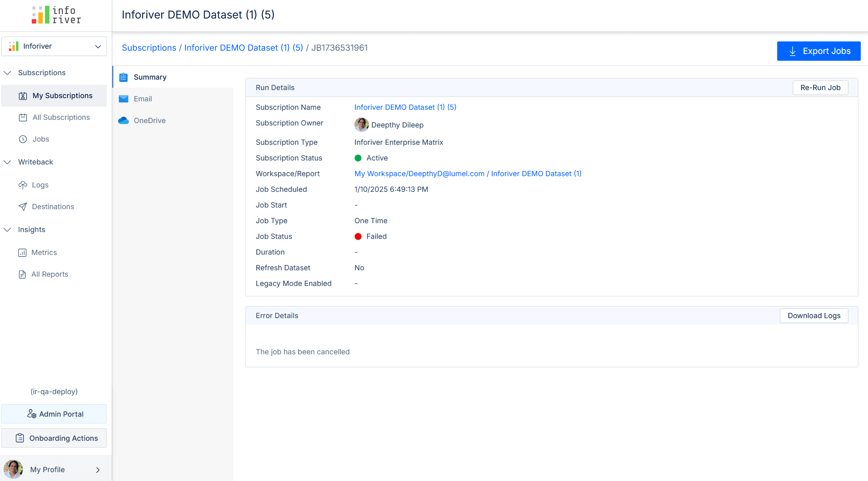Click the My Profile avatar picture
The height and width of the screenshot is (481, 868).
click(x=13, y=469)
